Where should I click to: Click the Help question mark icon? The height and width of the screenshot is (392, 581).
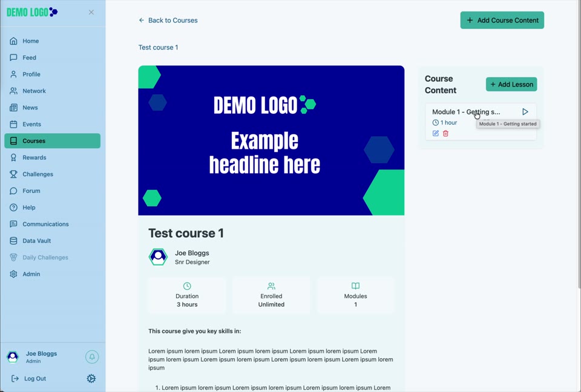coord(13,207)
